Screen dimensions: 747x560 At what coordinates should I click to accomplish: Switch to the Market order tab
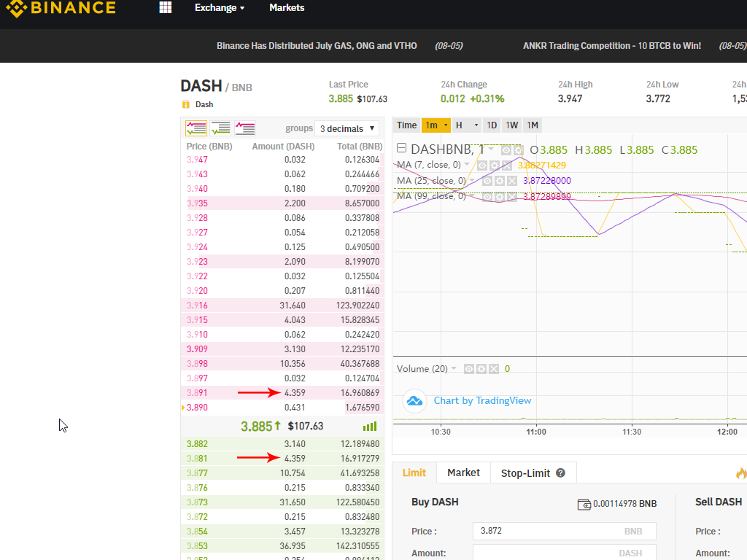(463, 472)
